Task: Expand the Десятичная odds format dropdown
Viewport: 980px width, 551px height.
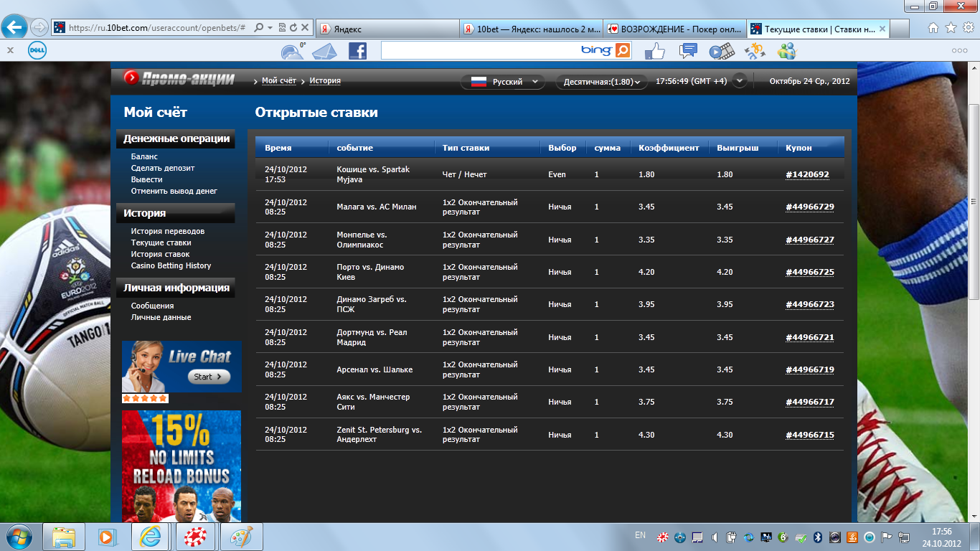Action: [x=601, y=82]
